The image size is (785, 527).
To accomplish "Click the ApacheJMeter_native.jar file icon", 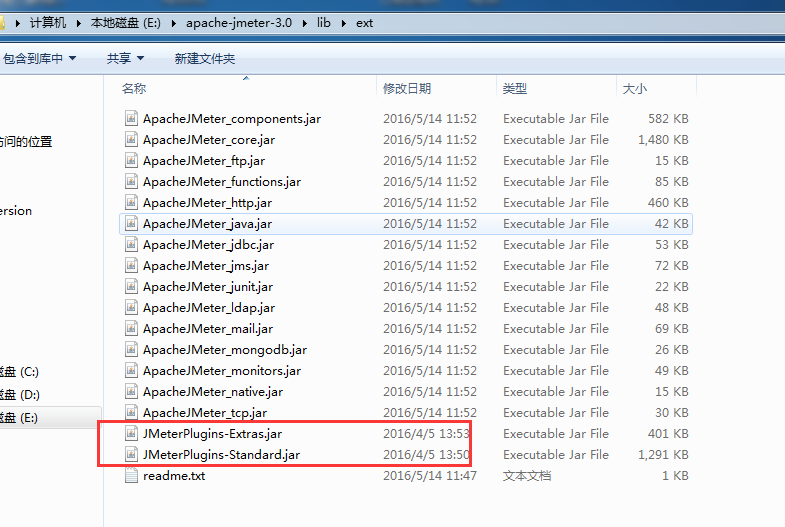I will (x=131, y=391).
